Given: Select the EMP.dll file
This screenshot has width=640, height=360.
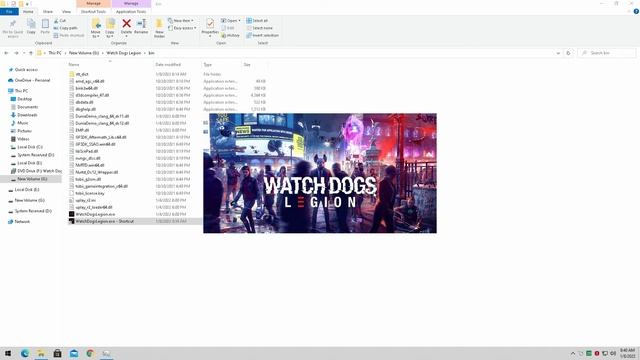Looking at the screenshot, I should tap(82, 130).
